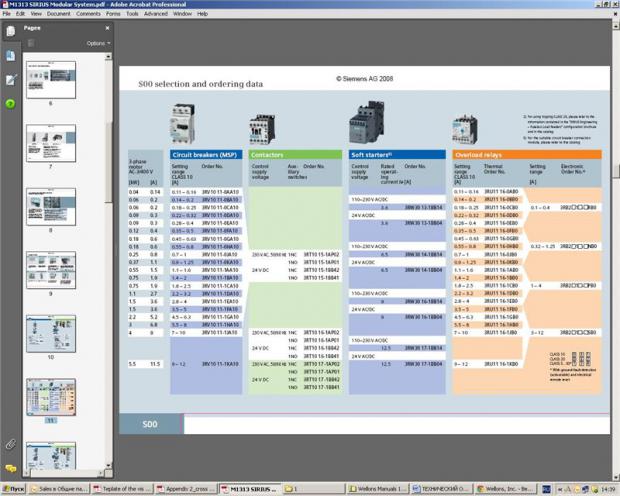Click thumbnail panel scroll up arrow
The image size is (620, 496).
[x=108, y=57]
